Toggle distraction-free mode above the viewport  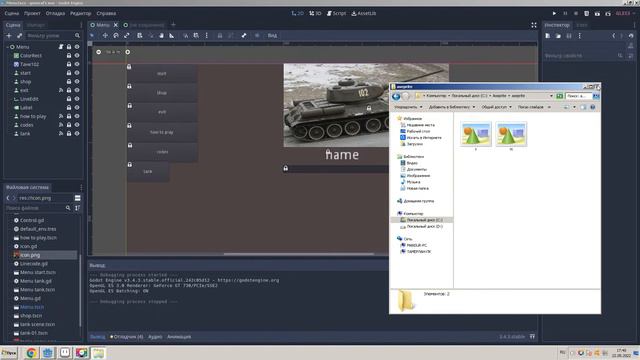click(x=533, y=25)
